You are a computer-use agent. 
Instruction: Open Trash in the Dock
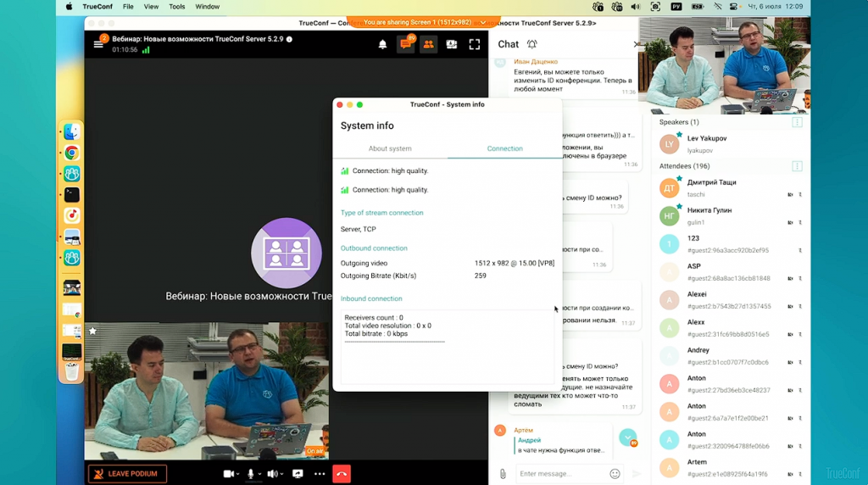71,372
